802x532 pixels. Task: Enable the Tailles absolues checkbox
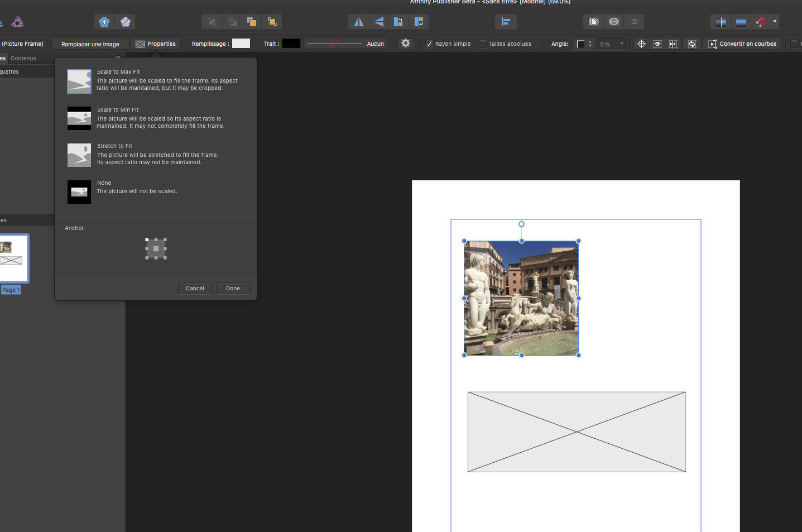click(x=483, y=44)
